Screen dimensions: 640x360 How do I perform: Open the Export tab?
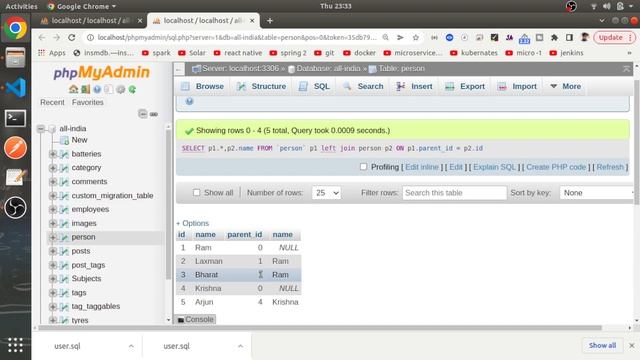click(465, 86)
